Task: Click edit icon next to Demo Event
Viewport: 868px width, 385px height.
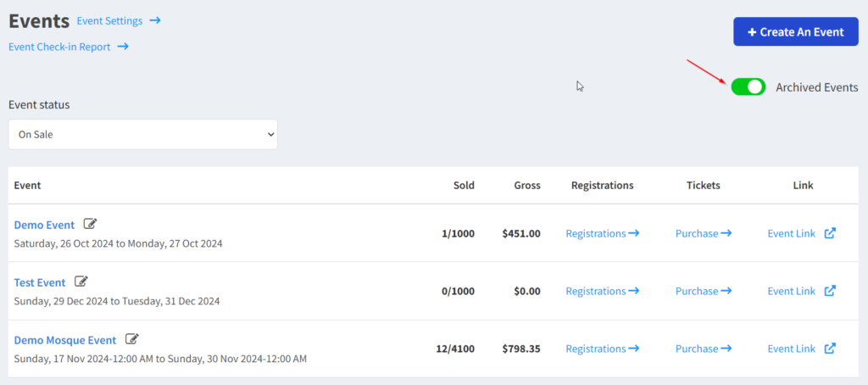Action: pos(90,225)
